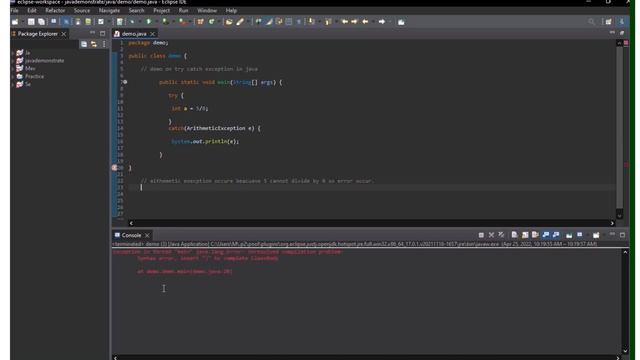Image resolution: width=640 pixels, height=360 pixels.
Task: Go to Previous Annotation toolbar icon
Action: [328, 22]
